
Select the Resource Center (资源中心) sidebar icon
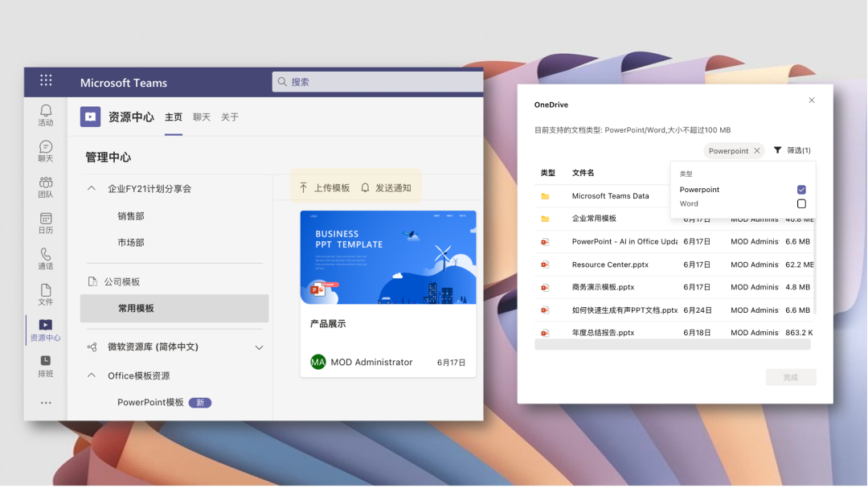click(x=45, y=330)
